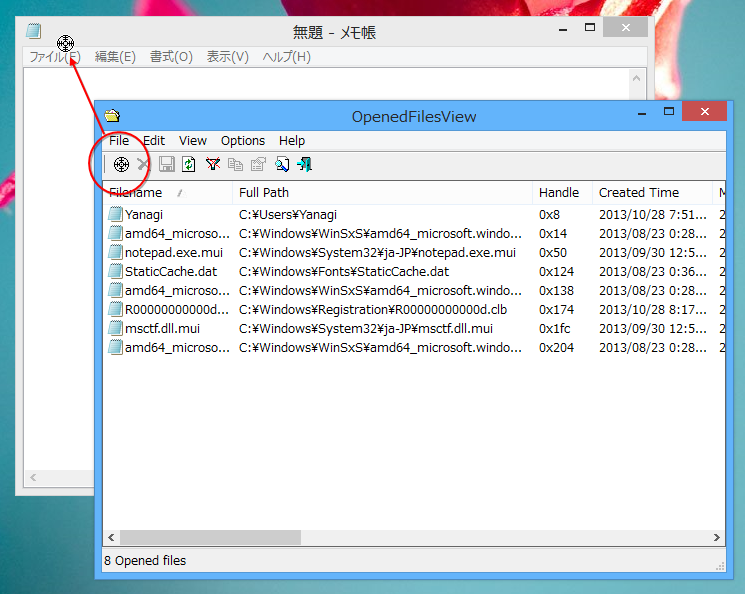This screenshot has width=745, height=594.
Task: Click the file icon beside notepad.exe.mui
Action: click(115, 252)
